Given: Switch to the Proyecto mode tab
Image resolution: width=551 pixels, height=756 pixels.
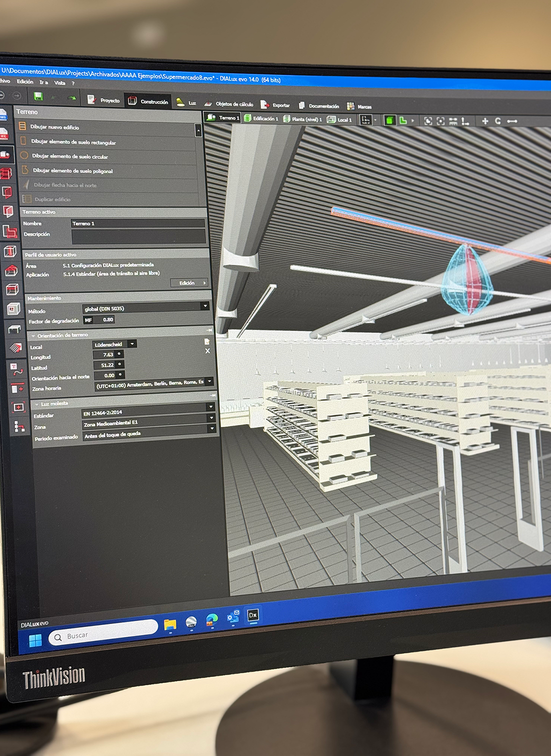Looking at the screenshot, I should tap(104, 100).
